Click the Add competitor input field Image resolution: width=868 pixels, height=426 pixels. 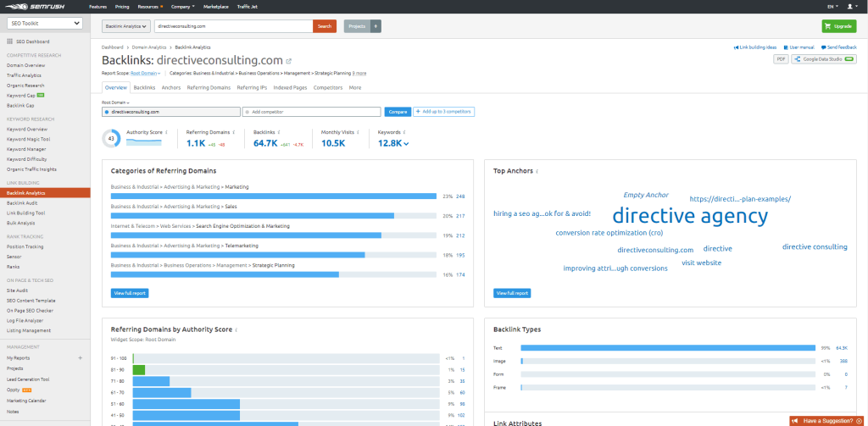pyautogui.click(x=312, y=112)
